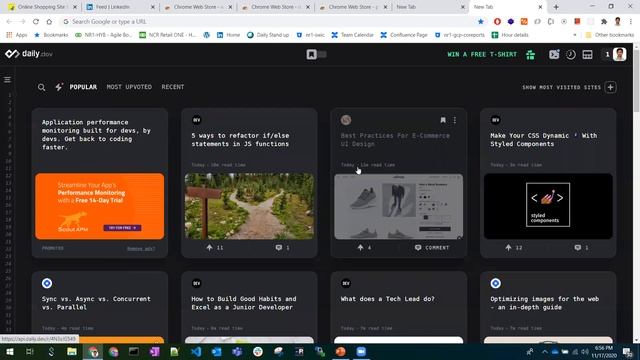Switch to the Recent feed tab
Screen dimensions: 640x360
pos(173,87)
